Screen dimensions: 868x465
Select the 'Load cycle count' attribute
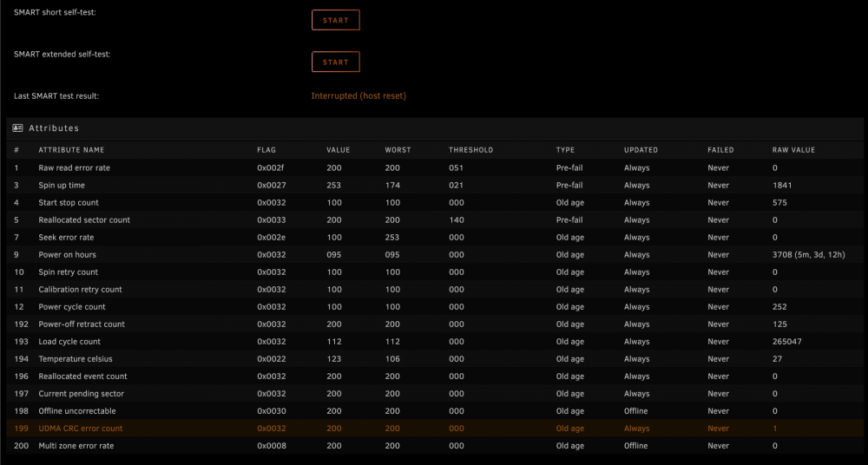click(x=69, y=342)
